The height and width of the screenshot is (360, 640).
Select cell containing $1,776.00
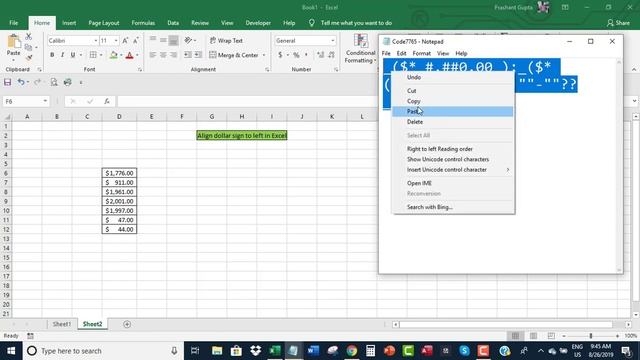[x=119, y=173]
